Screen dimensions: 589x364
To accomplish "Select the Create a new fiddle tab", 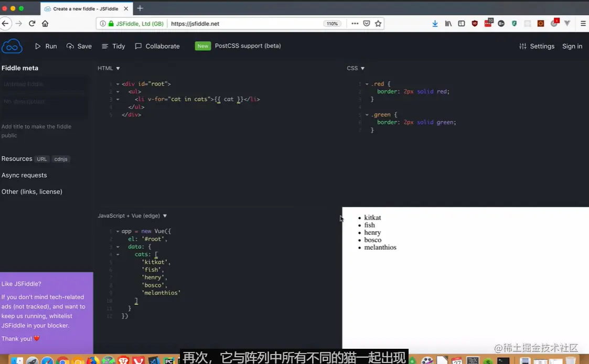I will tap(85, 8).
